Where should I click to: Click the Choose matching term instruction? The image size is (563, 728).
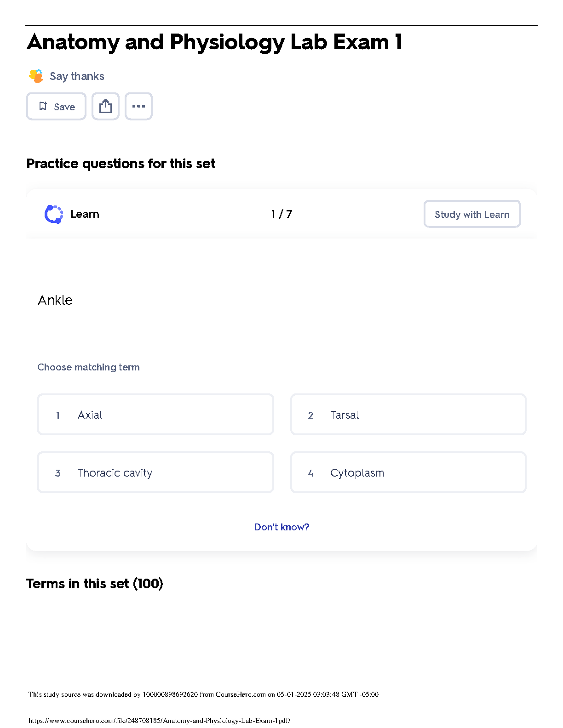tap(88, 367)
